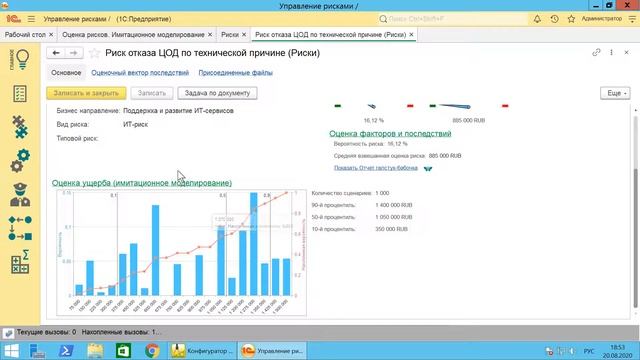Click the ИТ-риск value
This screenshot has width=640, height=360.
pos(136,124)
